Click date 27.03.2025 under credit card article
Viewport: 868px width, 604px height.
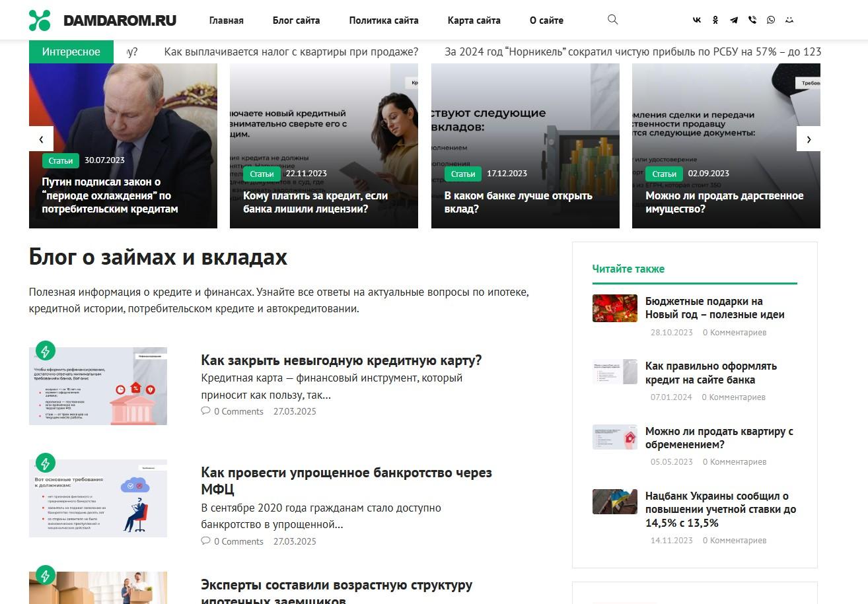[x=295, y=411]
